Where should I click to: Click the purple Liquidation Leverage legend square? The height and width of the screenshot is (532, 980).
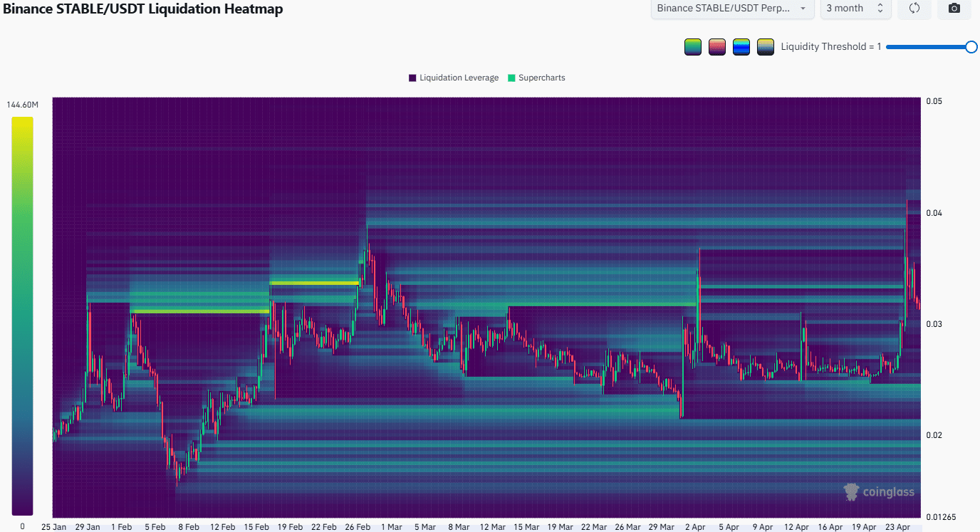point(412,78)
